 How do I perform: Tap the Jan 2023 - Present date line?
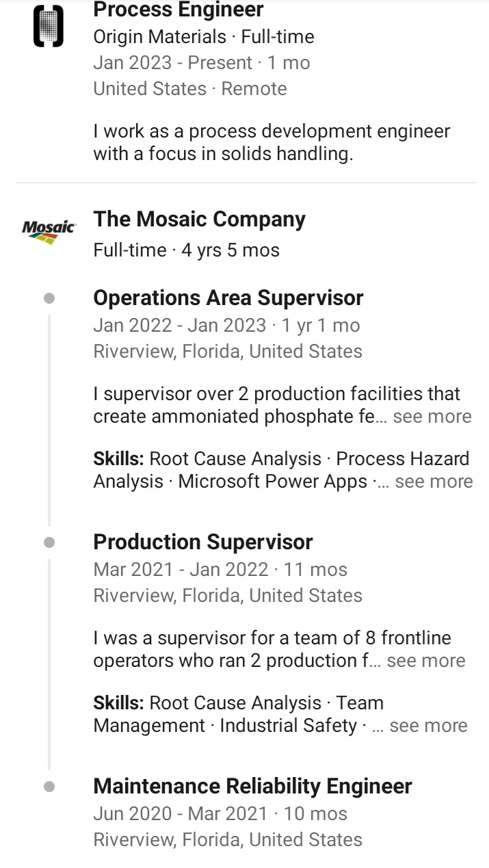(201, 63)
